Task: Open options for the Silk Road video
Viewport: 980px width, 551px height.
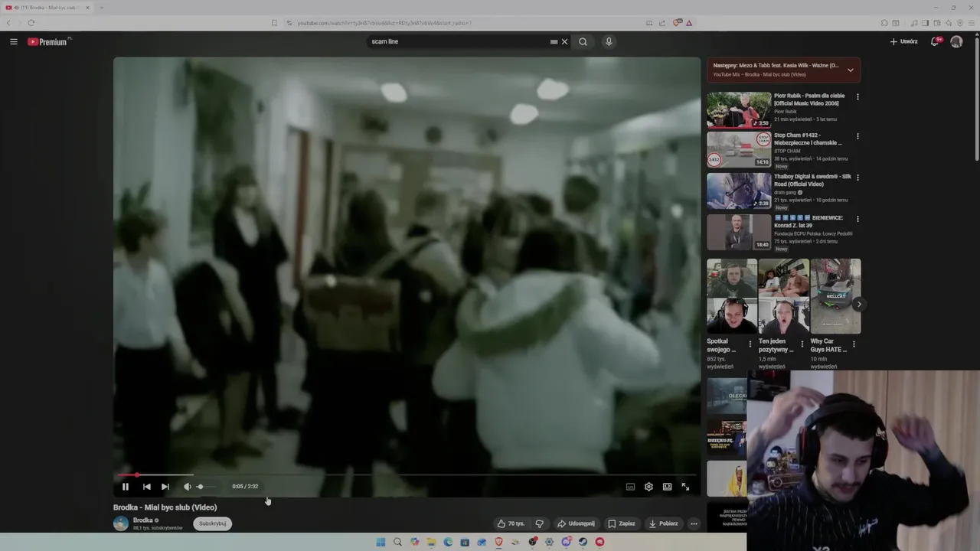Action: 857,178
